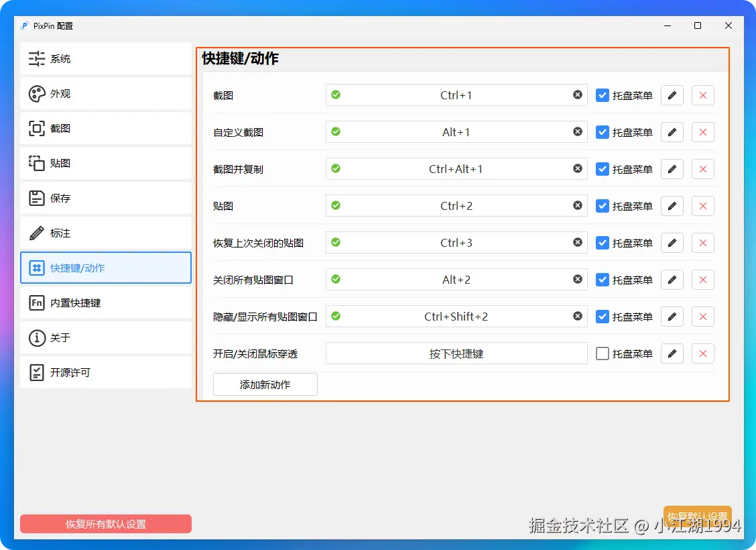Click the pencil edit icon for 关闭所有贴图窗口 row

click(x=672, y=280)
